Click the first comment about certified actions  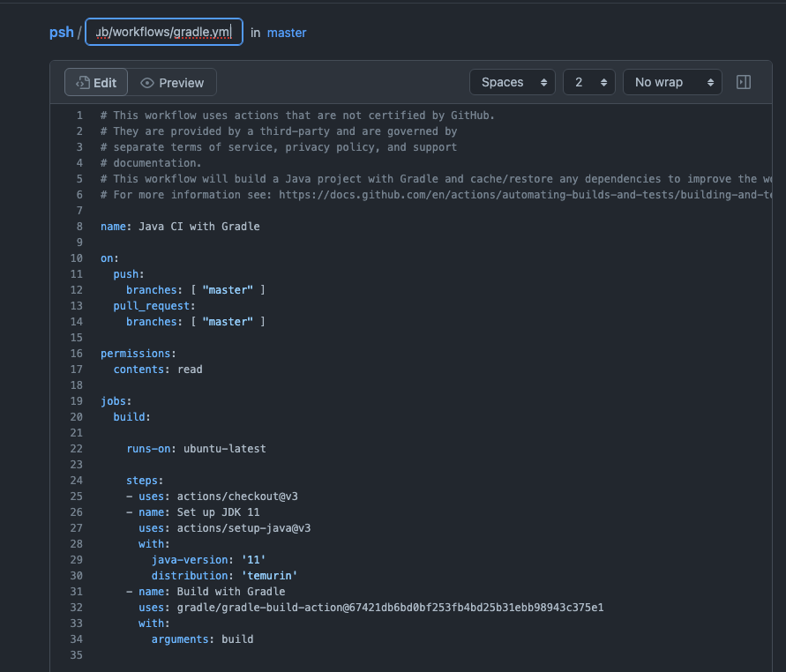pyautogui.click(x=297, y=116)
